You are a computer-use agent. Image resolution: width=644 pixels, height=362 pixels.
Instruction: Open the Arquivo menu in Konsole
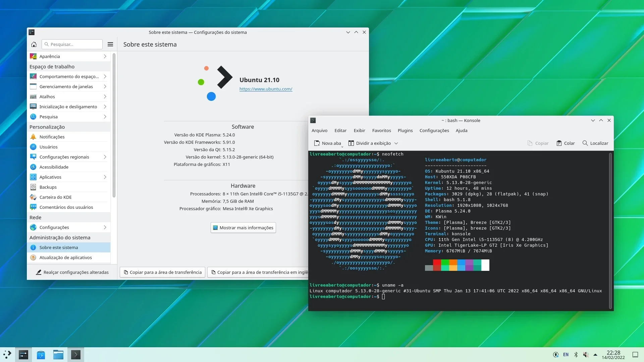tap(319, 131)
